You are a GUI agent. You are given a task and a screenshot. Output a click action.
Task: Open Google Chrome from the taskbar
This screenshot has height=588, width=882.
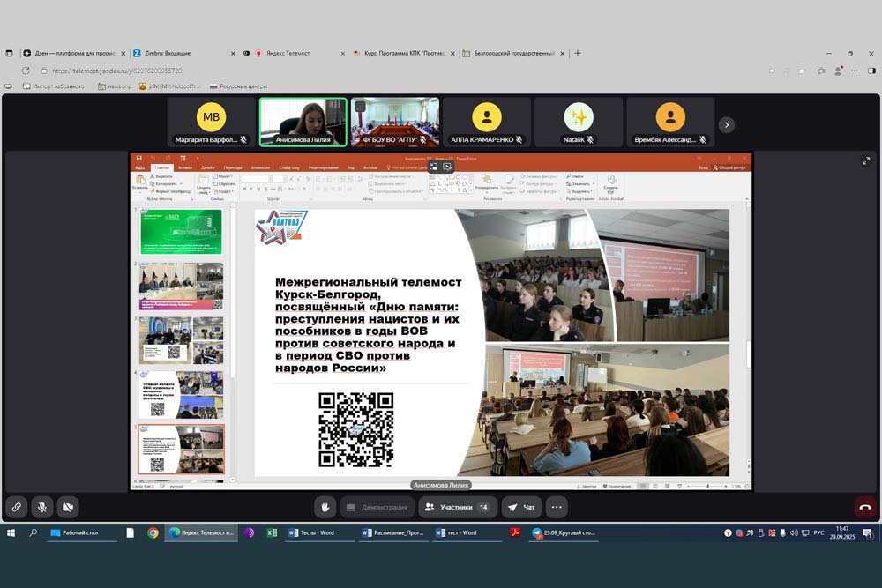[153, 532]
